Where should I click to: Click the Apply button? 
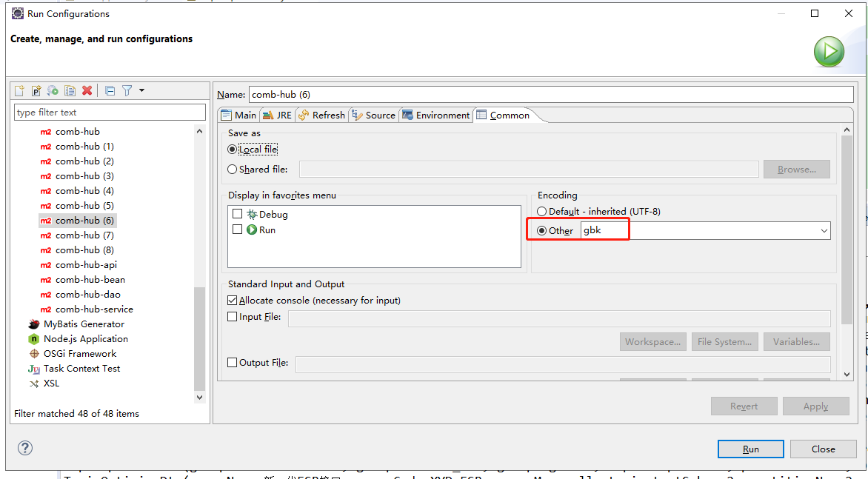point(816,406)
